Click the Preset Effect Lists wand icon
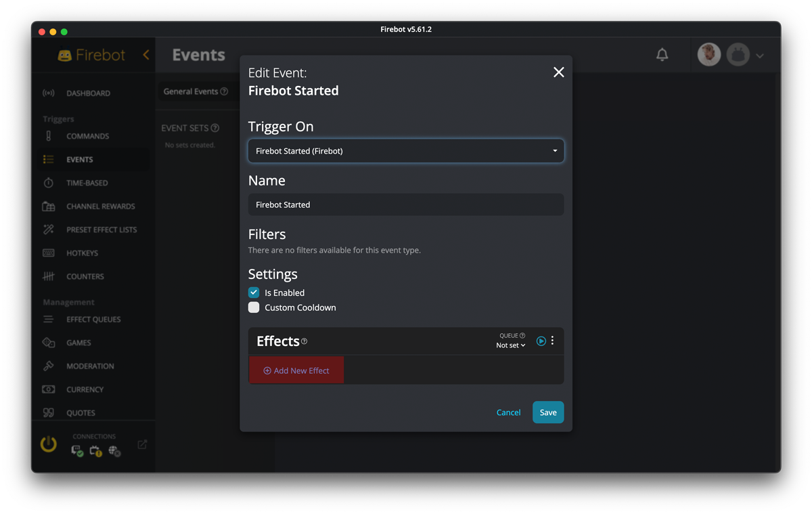The height and width of the screenshot is (514, 812). (49, 230)
